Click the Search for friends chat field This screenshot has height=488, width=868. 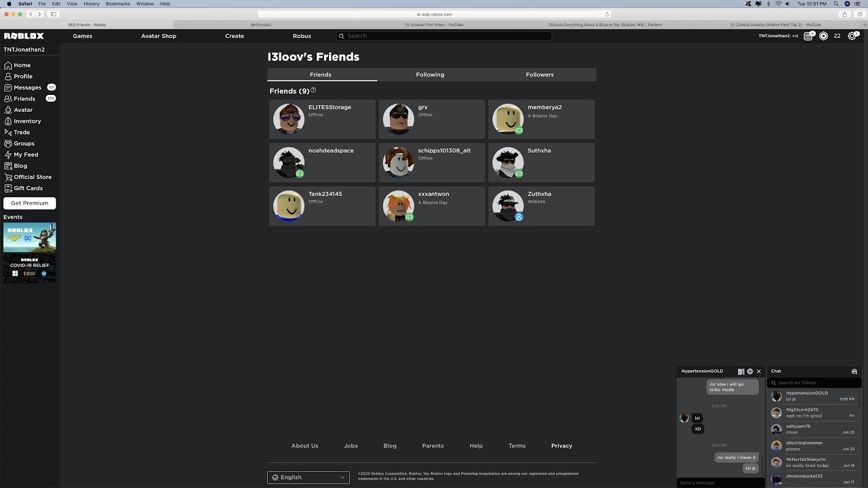(814, 383)
